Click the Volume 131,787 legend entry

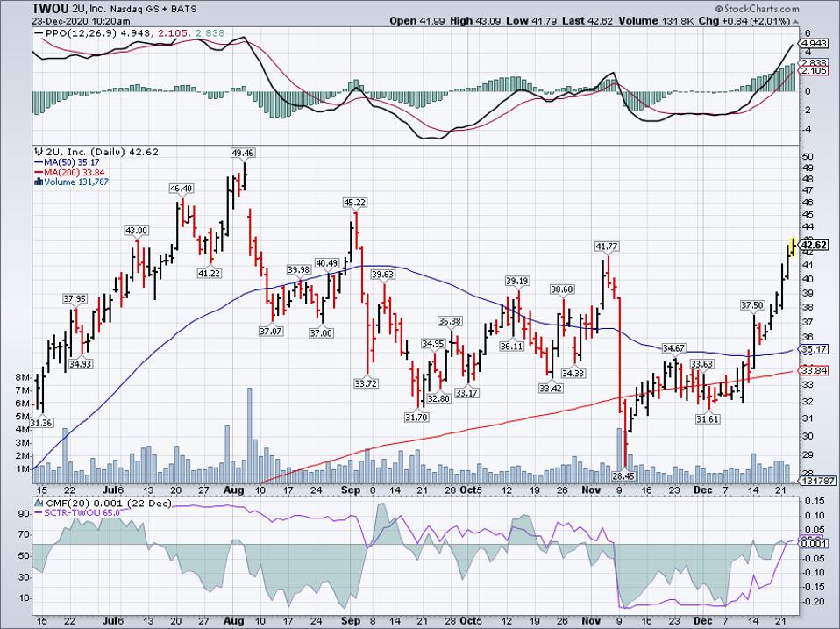click(76, 182)
